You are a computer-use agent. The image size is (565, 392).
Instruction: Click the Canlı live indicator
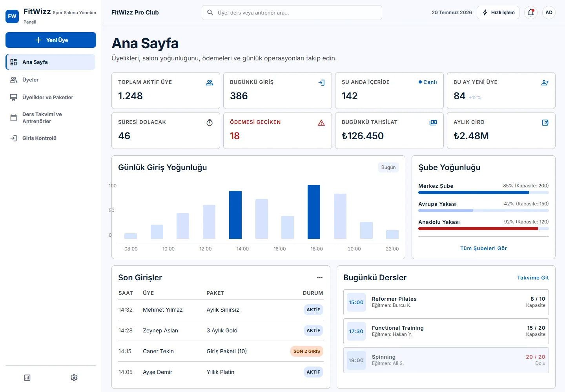click(428, 82)
